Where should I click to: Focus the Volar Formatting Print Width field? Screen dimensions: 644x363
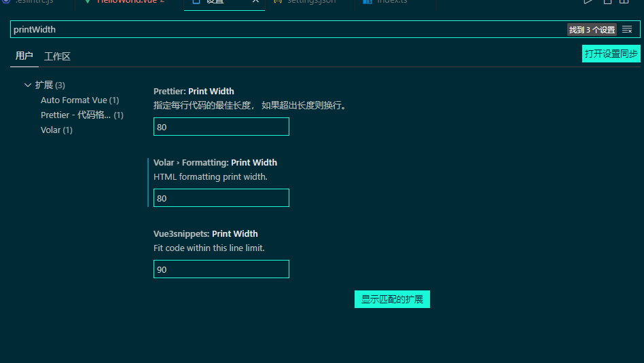point(221,198)
